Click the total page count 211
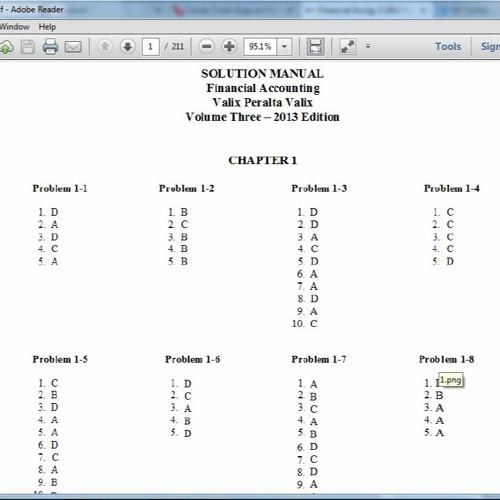The width and height of the screenshot is (500, 500). point(178,46)
